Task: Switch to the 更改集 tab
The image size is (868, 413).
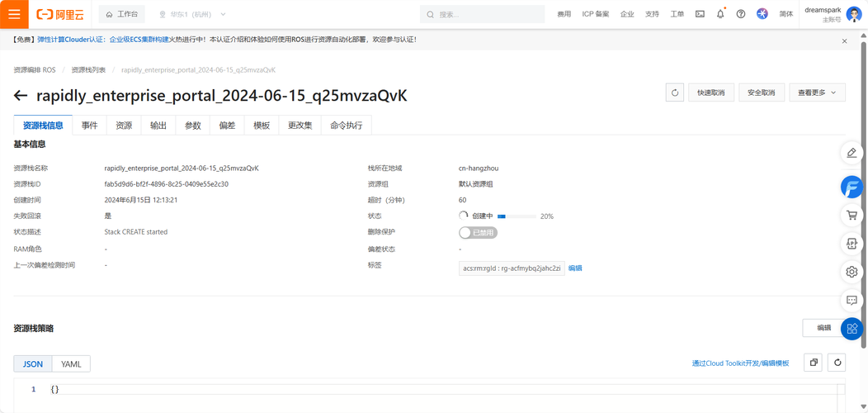Action: pos(300,126)
